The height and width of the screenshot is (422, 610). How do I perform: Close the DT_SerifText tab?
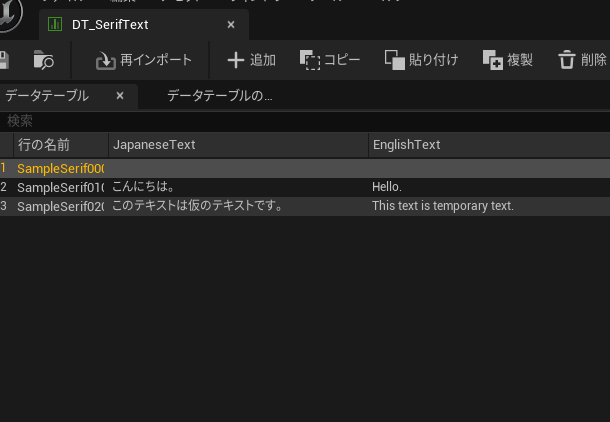tap(231, 25)
